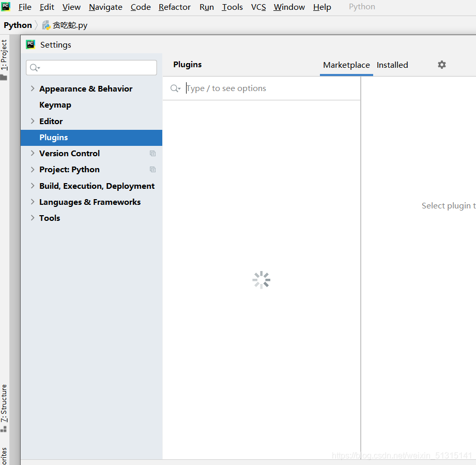Click the copy icon beside Version Control
476x465 pixels.
pos(152,154)
